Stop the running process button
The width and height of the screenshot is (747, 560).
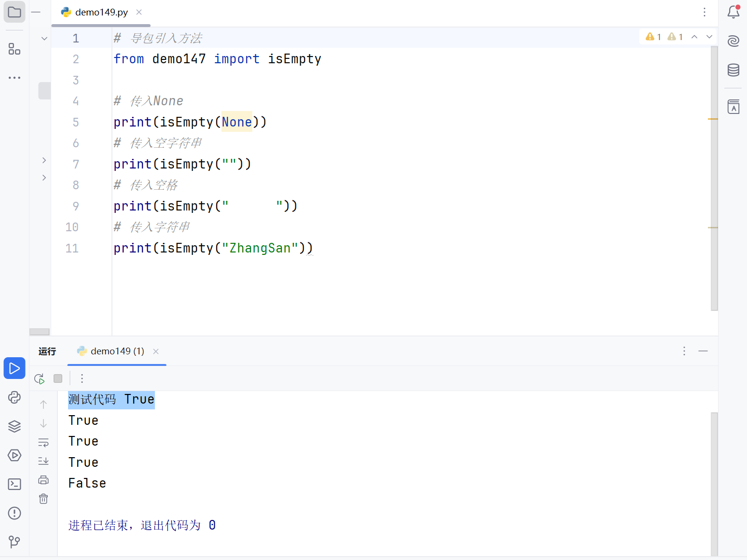pos(58,378)
